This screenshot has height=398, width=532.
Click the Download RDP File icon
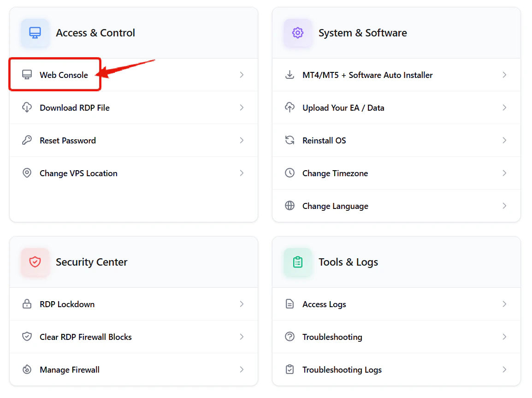[x=27, y=107]
